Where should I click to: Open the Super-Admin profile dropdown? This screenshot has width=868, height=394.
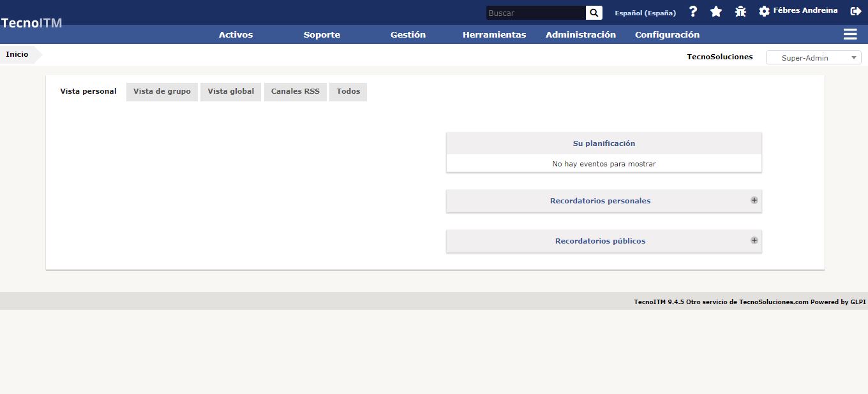pos(813,58)
